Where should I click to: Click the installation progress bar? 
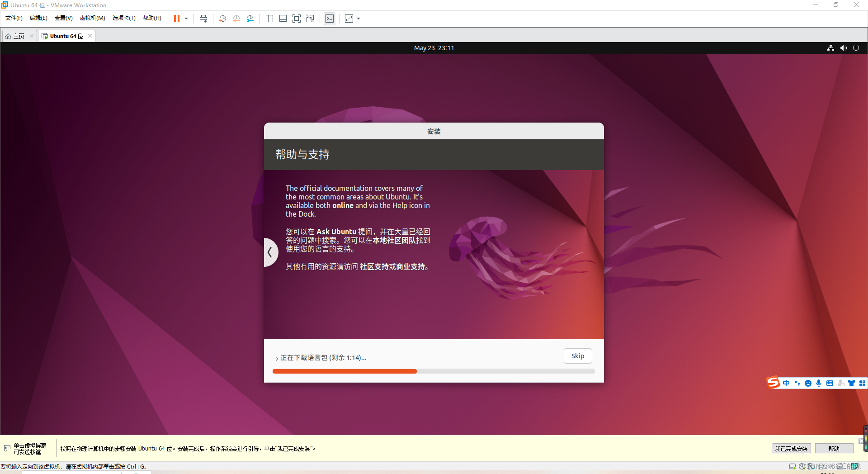434,371
